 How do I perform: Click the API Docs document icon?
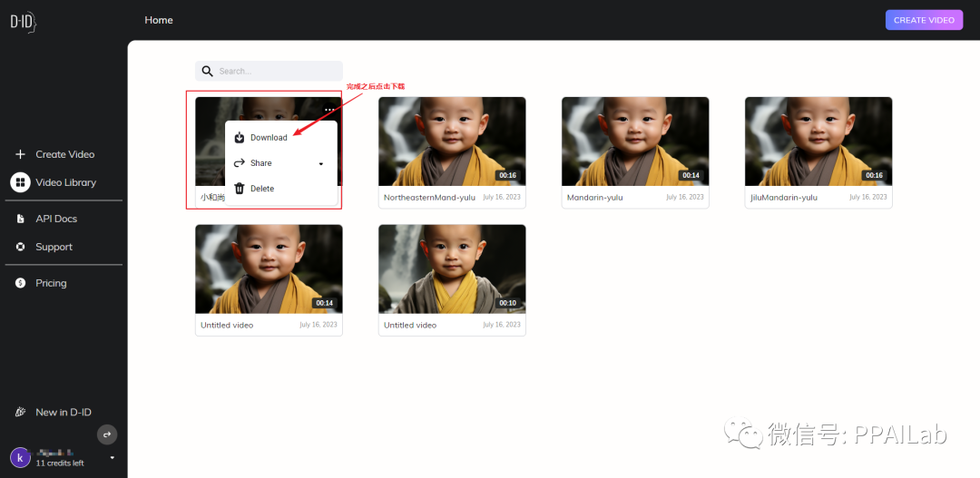coord(21,219)
